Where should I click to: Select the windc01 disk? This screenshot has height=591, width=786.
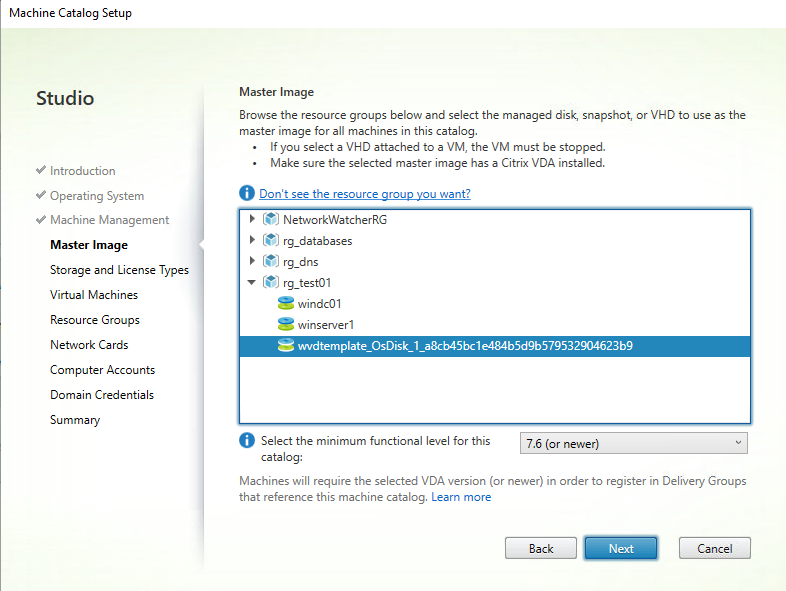point(495,304)
